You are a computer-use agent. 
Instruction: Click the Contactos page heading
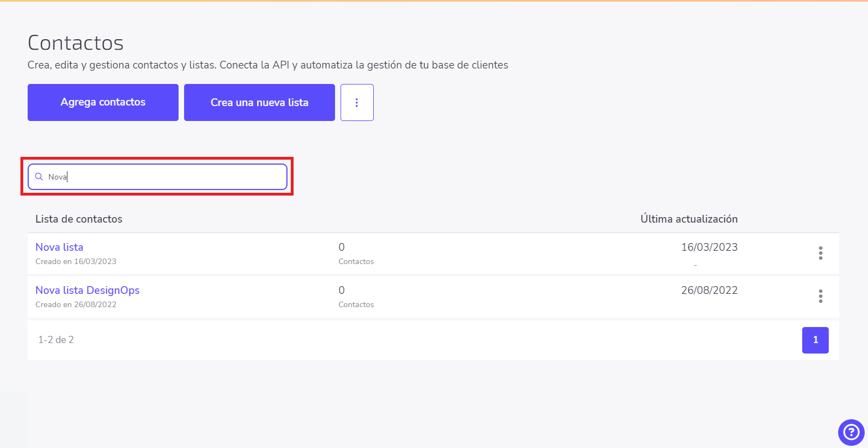click(x=76, y=43)
